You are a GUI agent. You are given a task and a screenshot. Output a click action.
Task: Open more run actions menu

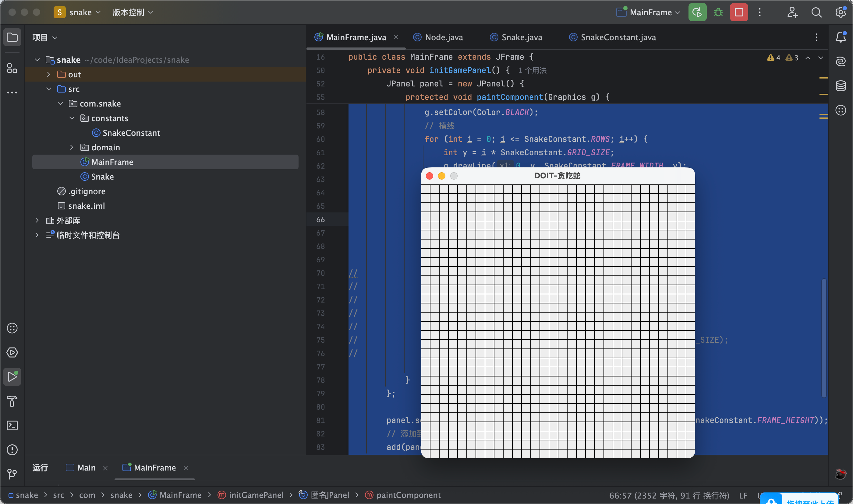coord(760,12)
